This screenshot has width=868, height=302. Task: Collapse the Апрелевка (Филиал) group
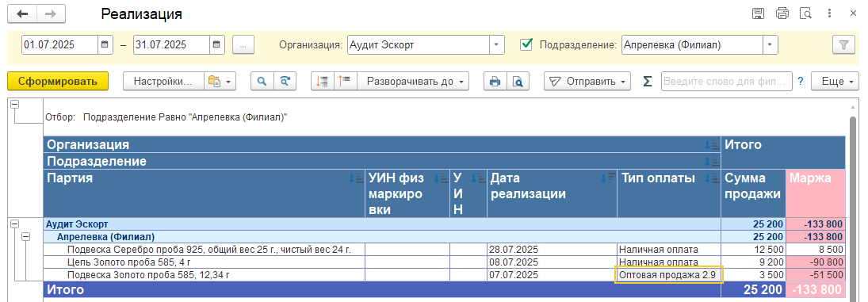[25, 237]
